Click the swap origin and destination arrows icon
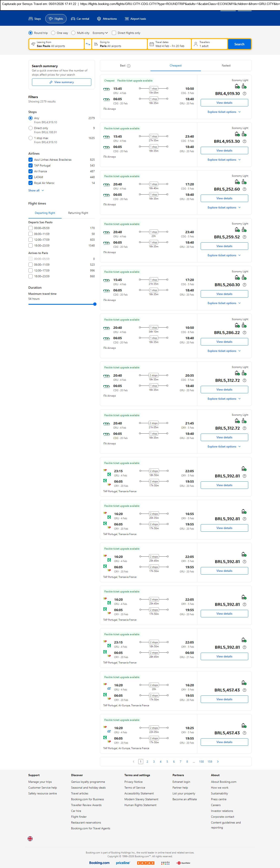 (88, 44)
